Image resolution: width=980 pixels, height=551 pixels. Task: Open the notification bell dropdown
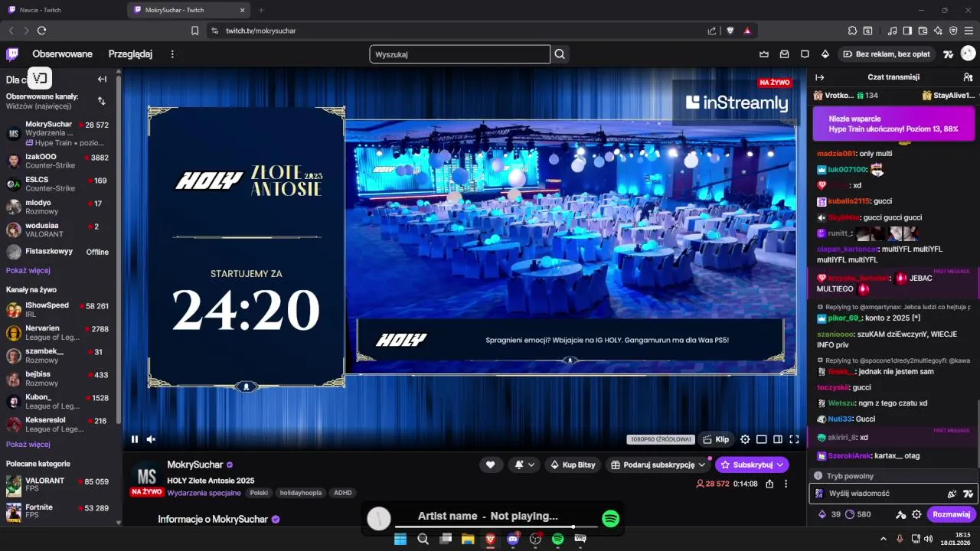pyautogui.click(x=524, y=465)
